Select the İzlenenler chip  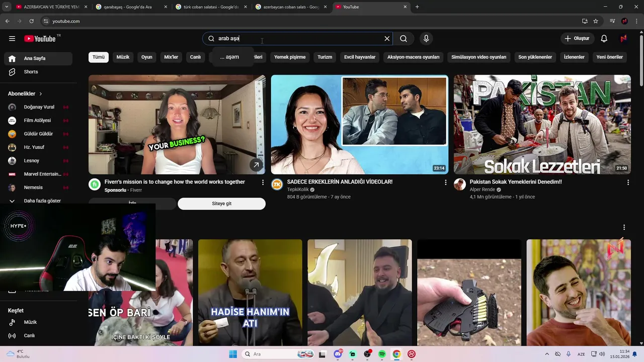[x=574, y=57]
